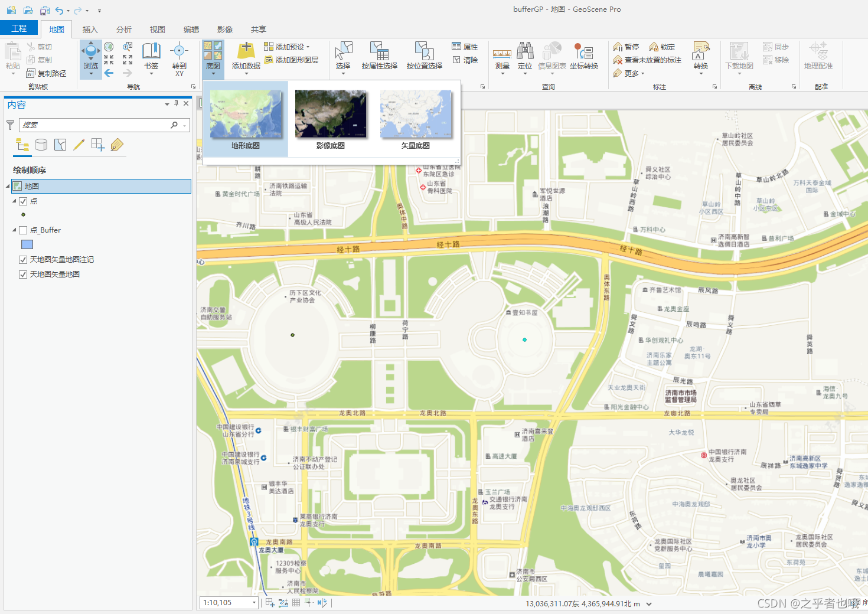
Task: Open the map scale 1:10,105 dropdown
Action: click(x=254, y=603)
